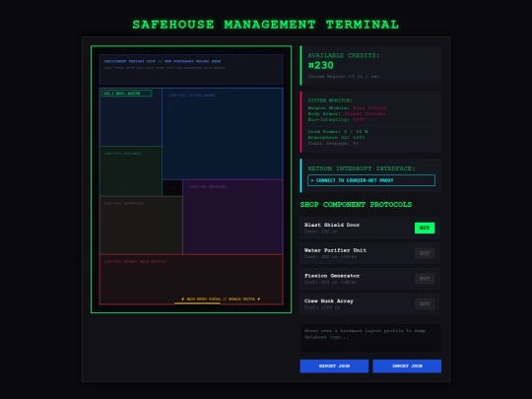Image resolution: width=532 pixels, height=399 pixels.
Task: Connect to Courier-Net Proxy
Action: pos(371,180)
